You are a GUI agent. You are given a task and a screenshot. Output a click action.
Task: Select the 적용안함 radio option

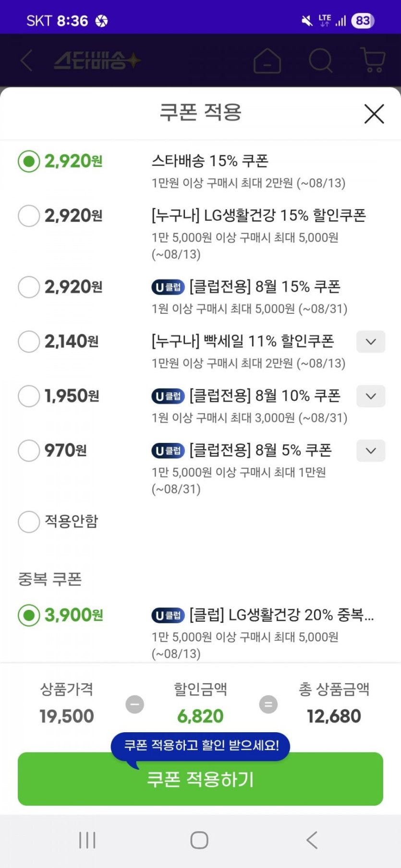[x=29, y=522]
